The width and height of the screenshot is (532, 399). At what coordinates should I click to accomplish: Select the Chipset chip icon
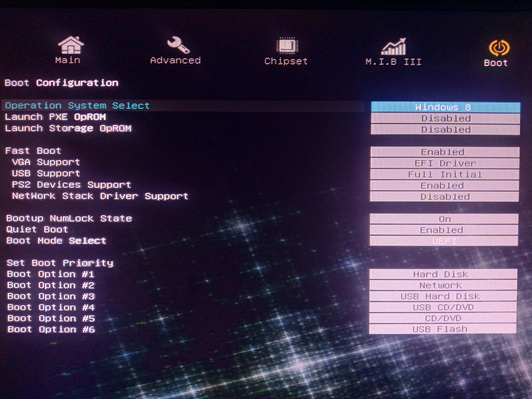(287, 45)
